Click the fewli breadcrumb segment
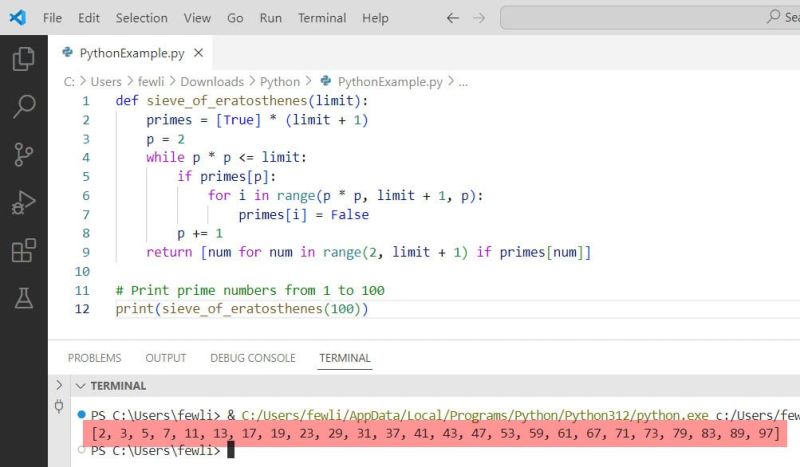This screenshot has height=467, width=800. [151, 82]
